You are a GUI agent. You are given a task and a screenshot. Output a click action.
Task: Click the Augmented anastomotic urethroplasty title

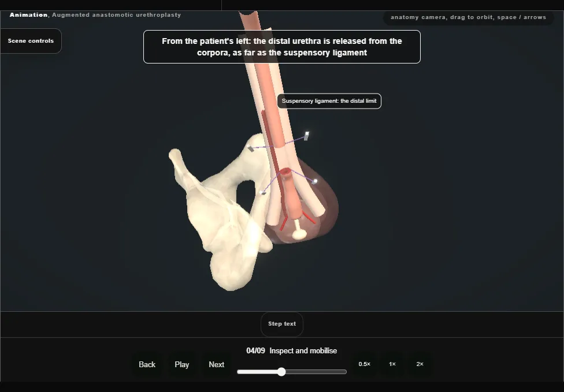(117, 15)
